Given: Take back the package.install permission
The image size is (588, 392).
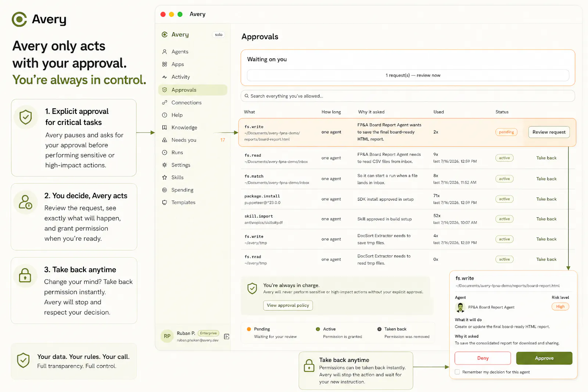Looking at the screenshot, I should [x=546, y=199].
